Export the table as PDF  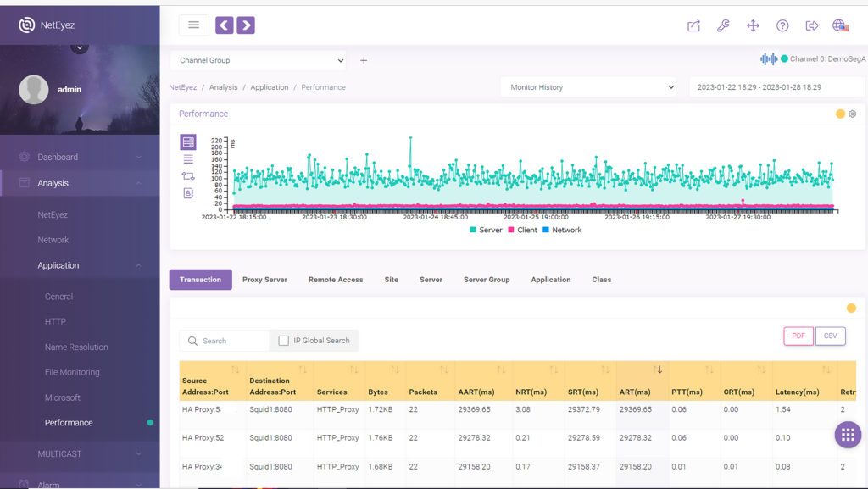pyautogui.click(x=798, y=336)
